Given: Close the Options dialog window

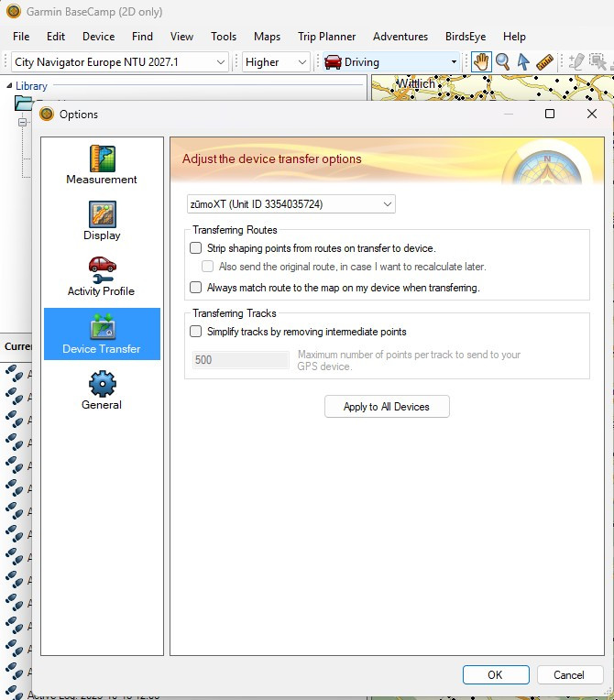Looking at the screenshot, I should point(592,114).
